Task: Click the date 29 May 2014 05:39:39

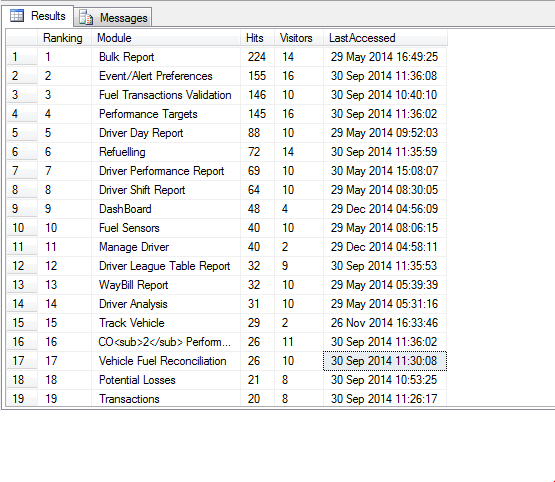Action: (385, 285)
